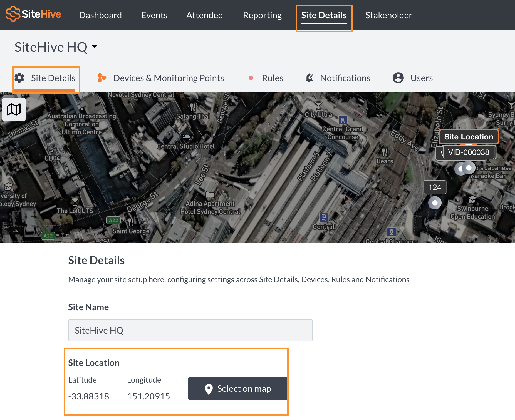Click the Site Details gear icon
Image resolution: width=515 pixels, height=420 pixels.
[x=19, y=78]
